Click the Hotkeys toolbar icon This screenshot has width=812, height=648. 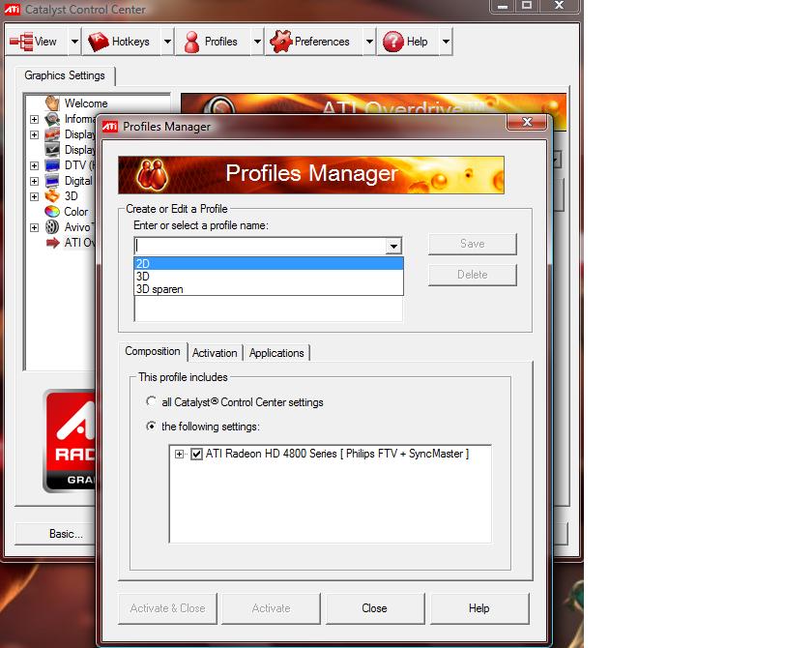point(99,42)
